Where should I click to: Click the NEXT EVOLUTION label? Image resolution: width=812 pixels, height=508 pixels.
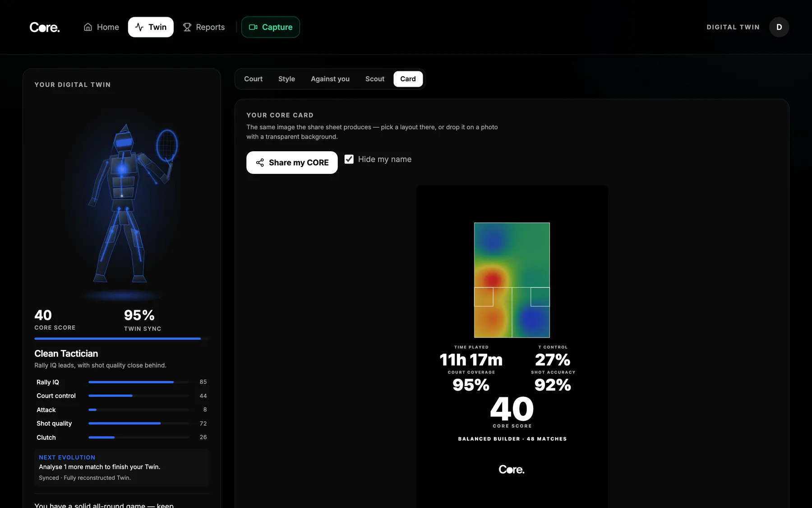pyautogui.click(x=67, y=457)
